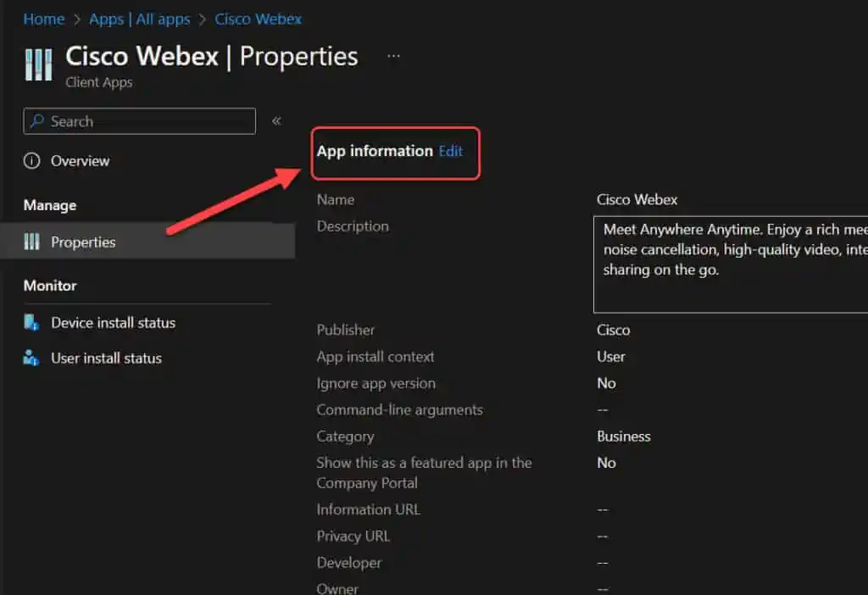Click the 'Developer' label
Screen dimensions: 868x595
coord(348,562)
